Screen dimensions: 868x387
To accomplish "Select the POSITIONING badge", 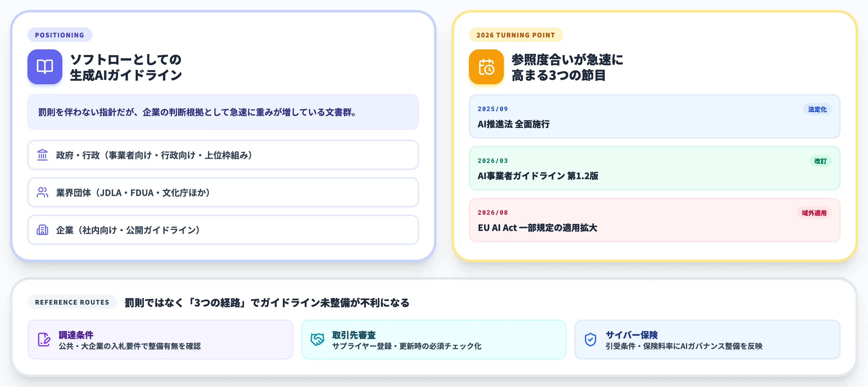I will coord(60,35).
